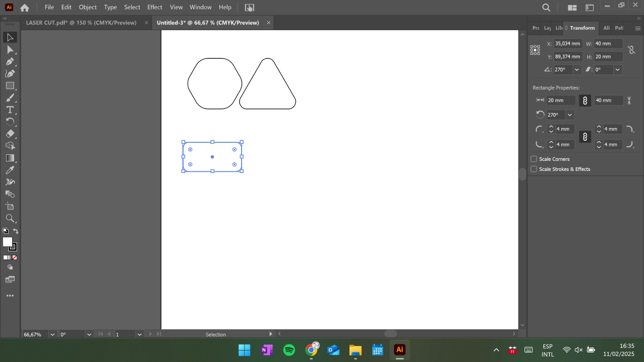Open File Explorer from the taskbar
The height and width of the screenshot is (362, 644).
click(355, 350)
